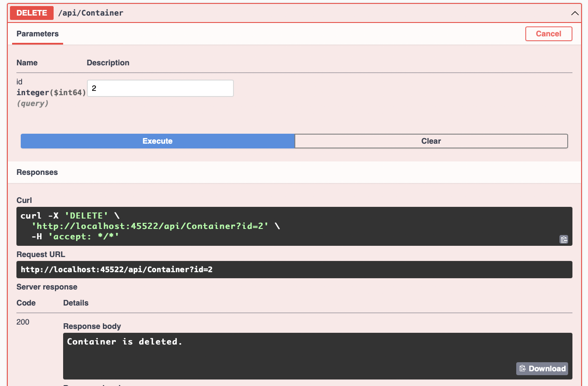Click the DELETE method badge
This screenshot has width=588, height=386.
point(31,13)
